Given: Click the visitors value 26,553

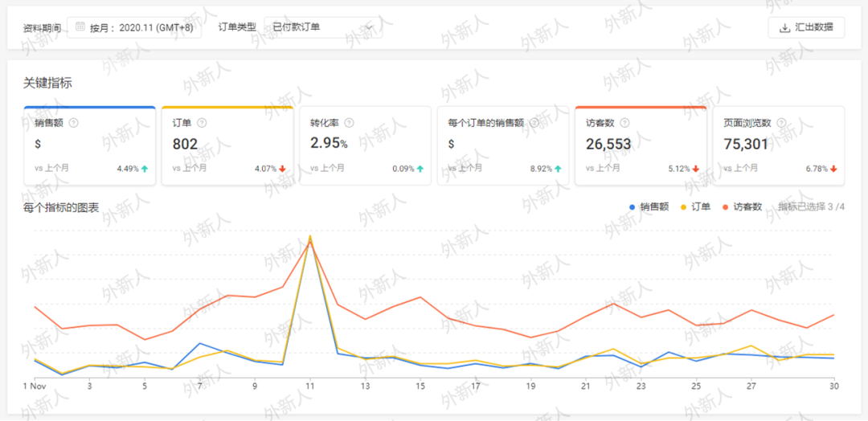Looking at the screenshot, I should coord(608,145).
